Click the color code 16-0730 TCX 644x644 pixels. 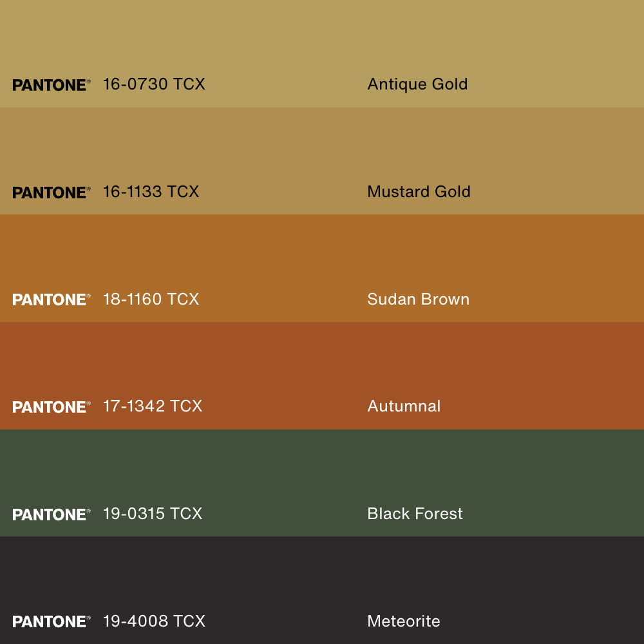pyautogui.click(x=154, y=84)
